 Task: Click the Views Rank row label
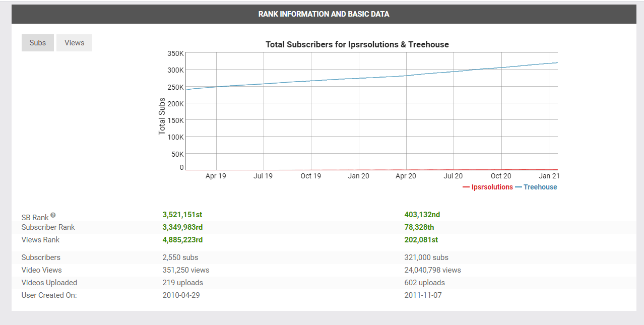tap(40, 240)
